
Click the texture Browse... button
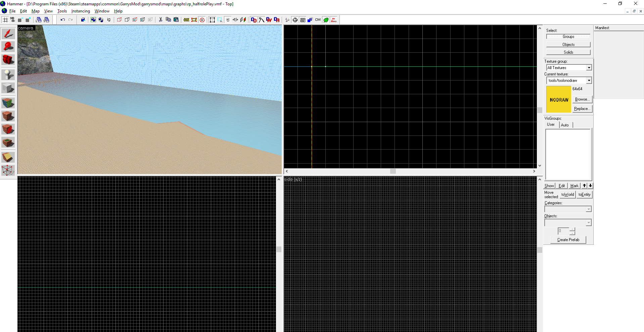pyautogui.click(x=582, y=99)
